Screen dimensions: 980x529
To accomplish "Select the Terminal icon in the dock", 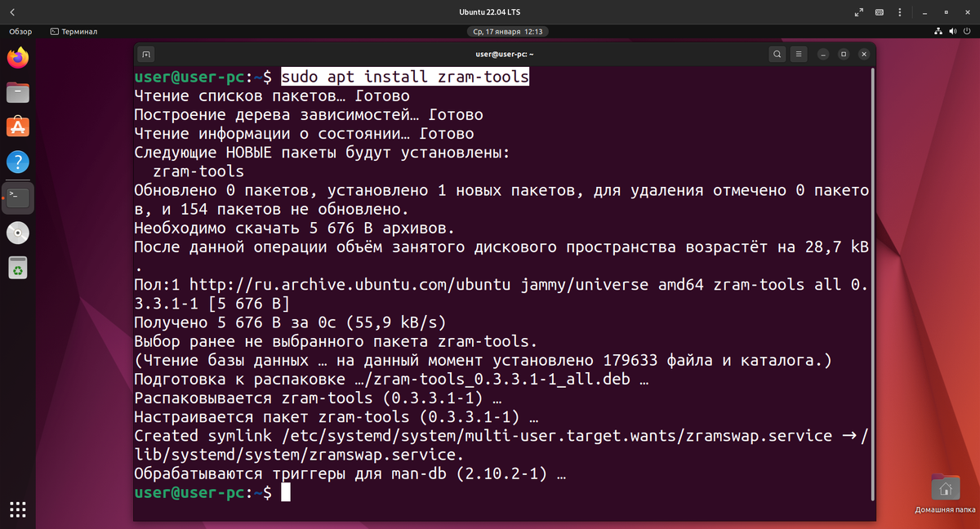I will (x=18, y=198).
